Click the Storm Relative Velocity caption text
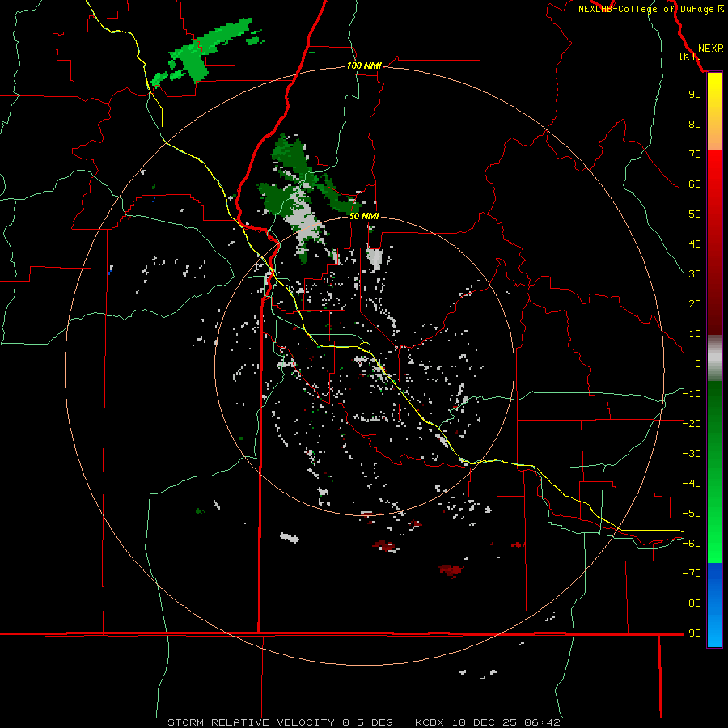 [x=363, y=722]
